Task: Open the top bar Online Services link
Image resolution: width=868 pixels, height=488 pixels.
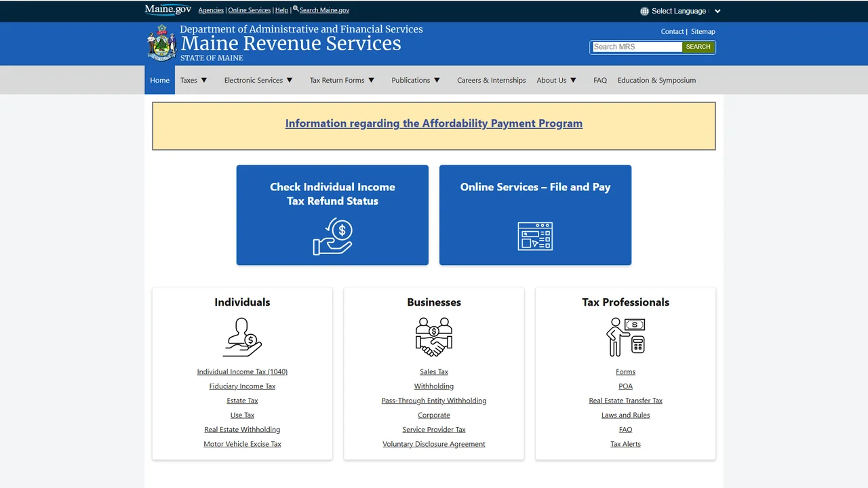Action: (249, 10)
